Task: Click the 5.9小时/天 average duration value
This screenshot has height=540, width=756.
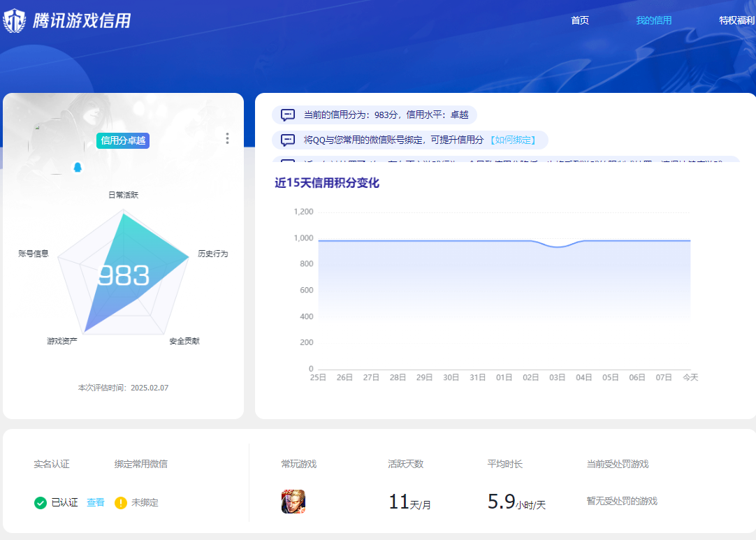Action: 516,502
